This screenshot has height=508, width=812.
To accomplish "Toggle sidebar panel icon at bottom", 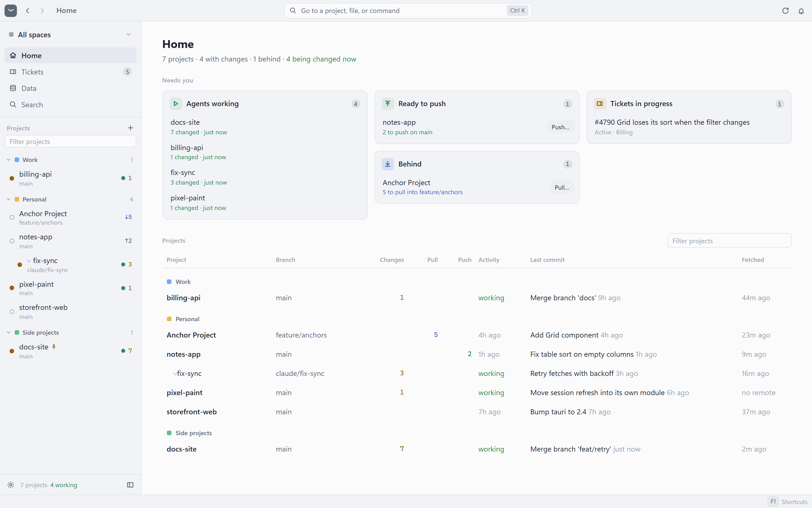I will coord(130,485).
